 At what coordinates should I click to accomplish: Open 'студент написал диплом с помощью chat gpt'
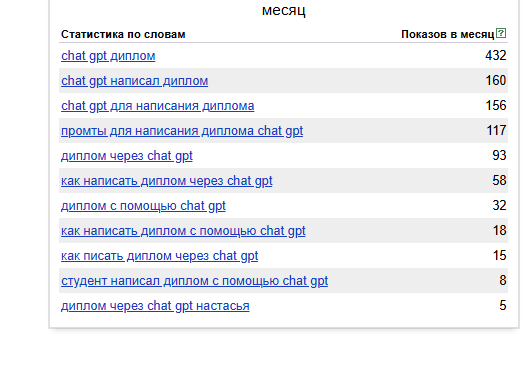(x=194, y=281)
